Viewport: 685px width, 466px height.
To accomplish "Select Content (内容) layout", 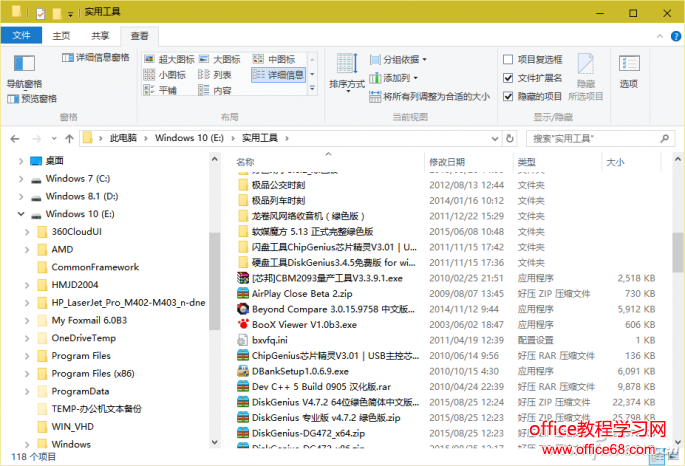I will pos(214,90).
